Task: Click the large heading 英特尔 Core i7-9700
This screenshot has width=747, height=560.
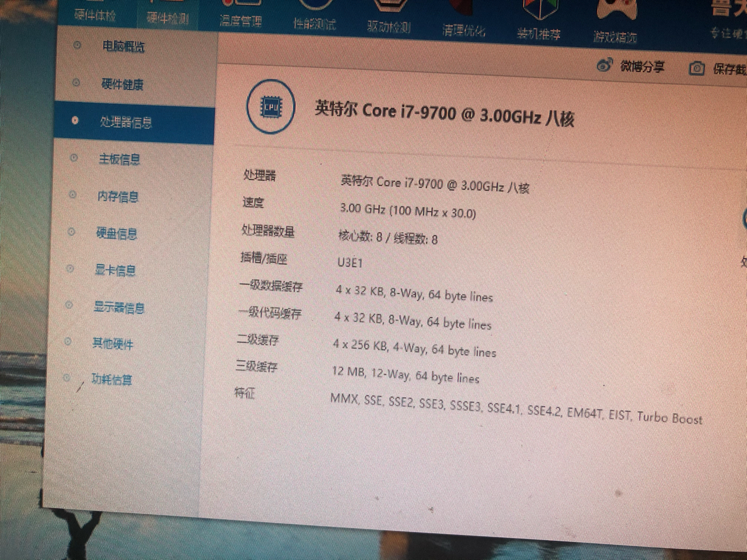Action: click(444, 113)
